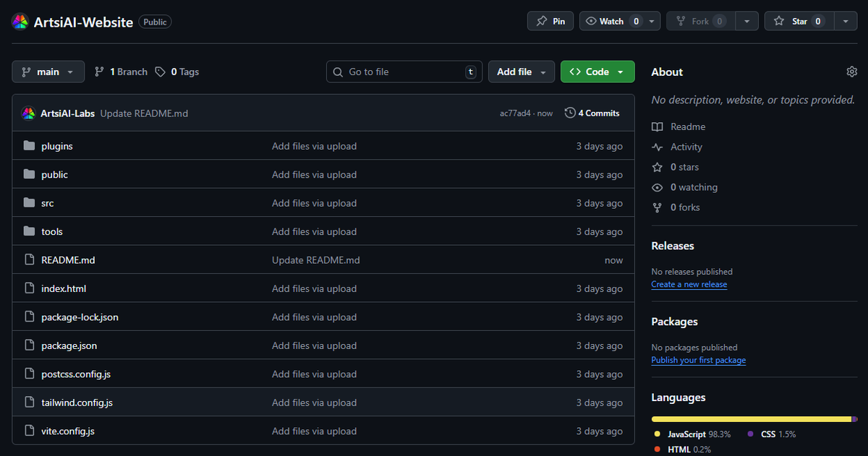Open the Releases heading link
The height and width of the screenshot is (456, 868).
pyautogui.click(x=673, y=246)
